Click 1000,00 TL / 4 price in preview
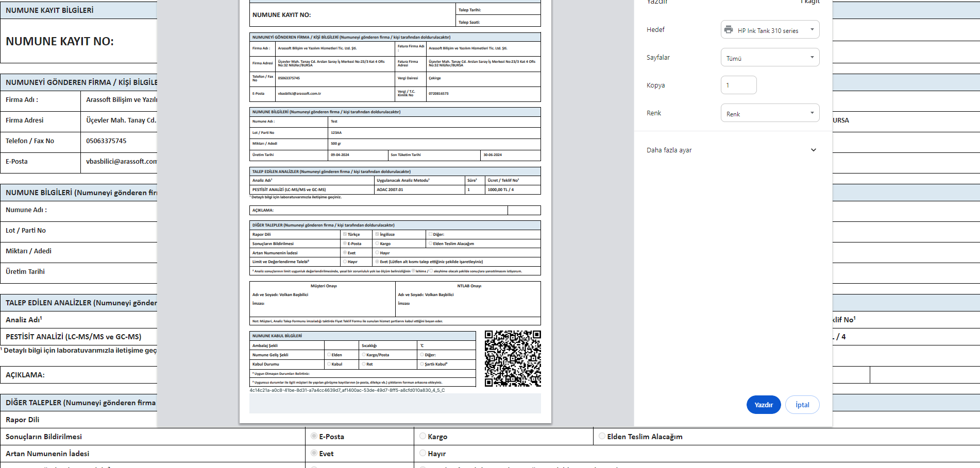Viewport: 980px width, 468px height. 500,189
